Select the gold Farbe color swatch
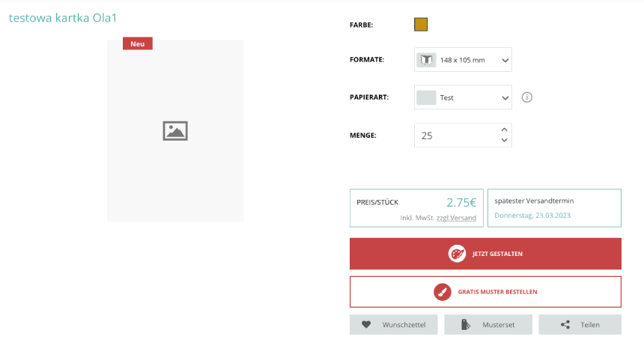644x357 pixels. pyautogui.click(x=421, y=25)
